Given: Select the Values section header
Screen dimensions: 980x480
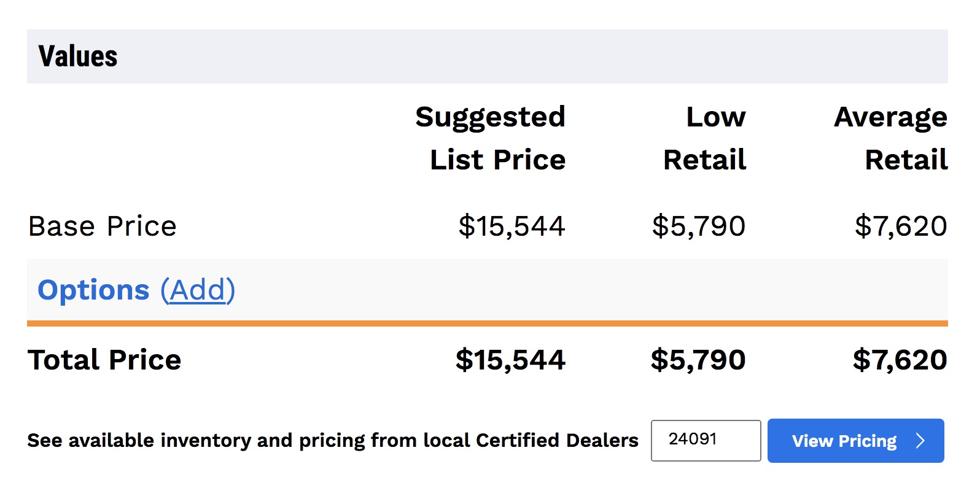Looking at the screenshot, I should tap(78, 56).
